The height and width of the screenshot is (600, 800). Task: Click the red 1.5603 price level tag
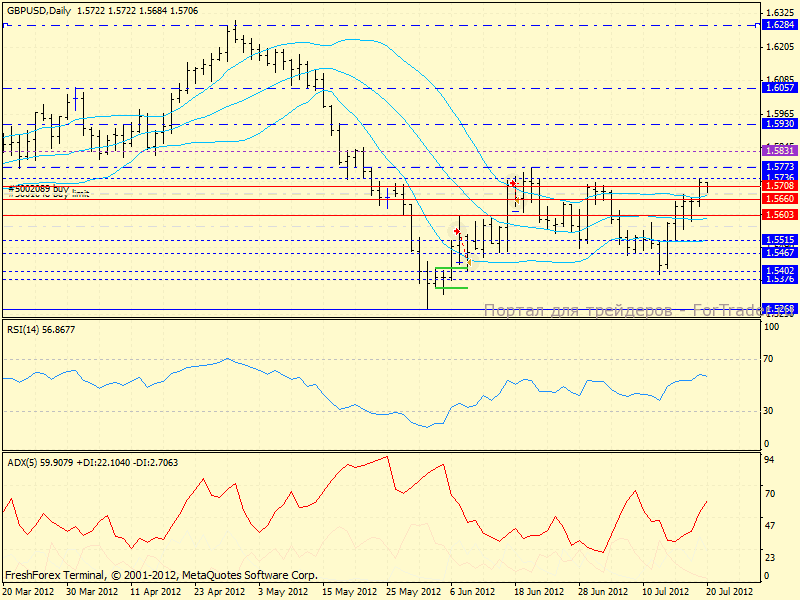click(x=778, y=215)
